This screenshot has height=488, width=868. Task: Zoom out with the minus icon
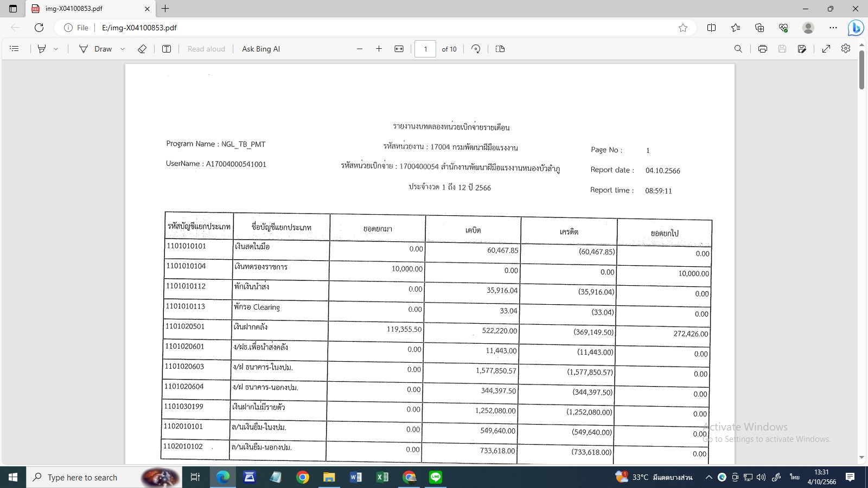pos(359,49)
